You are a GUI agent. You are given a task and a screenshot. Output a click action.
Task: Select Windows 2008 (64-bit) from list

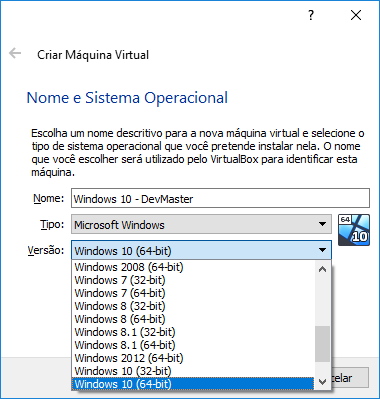coord(193,267)
